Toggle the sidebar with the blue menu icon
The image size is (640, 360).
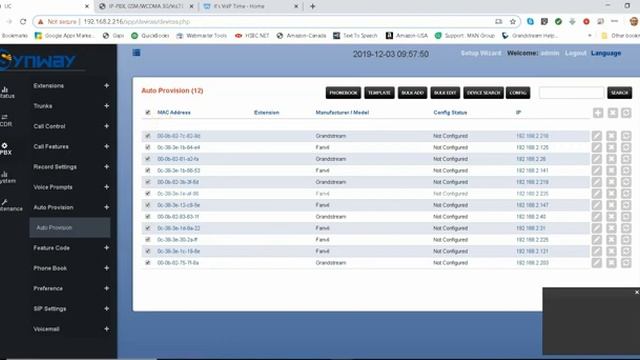136,53
